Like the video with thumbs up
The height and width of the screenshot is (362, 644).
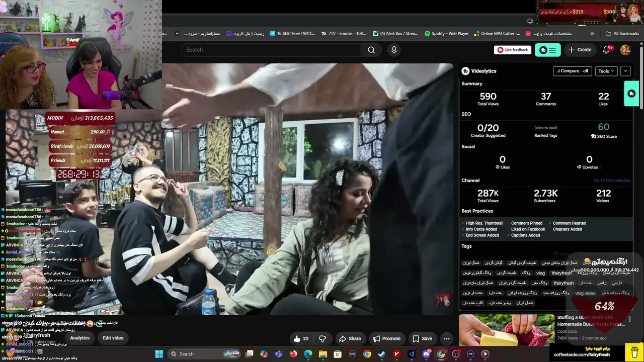coord(301,338)
